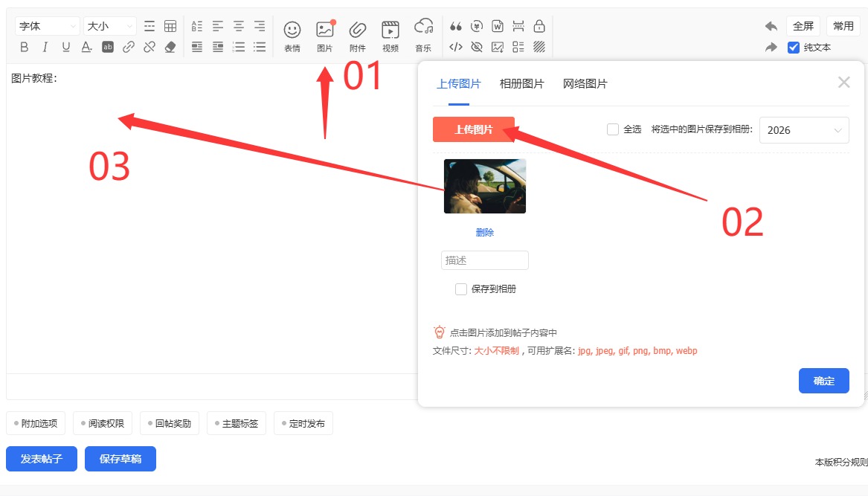The height and width of the screenshot is (496, 868).
Task: Align text to the right
Action: pos(260,26)
